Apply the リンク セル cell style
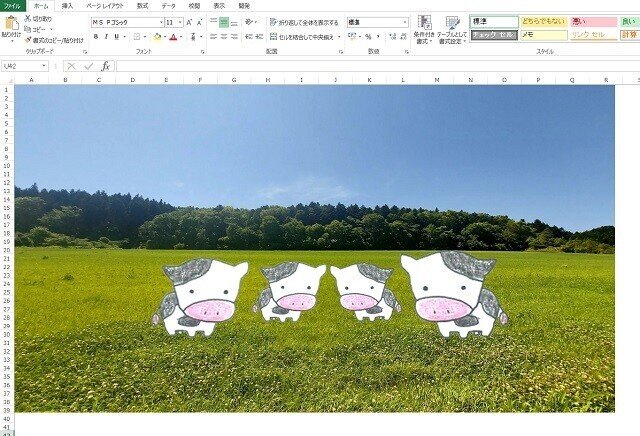This screenshot has width=640, height=436. tap(593, 35)
